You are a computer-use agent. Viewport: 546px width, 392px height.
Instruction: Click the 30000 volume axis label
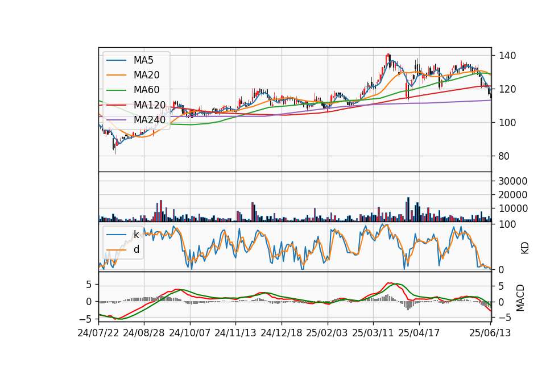pyautogui.click(x=513, y=181)
